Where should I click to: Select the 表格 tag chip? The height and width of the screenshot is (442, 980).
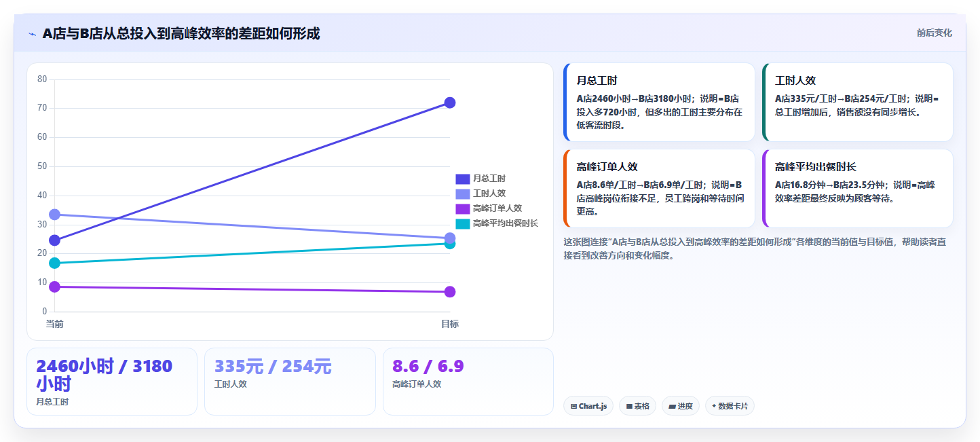[637, 406]
